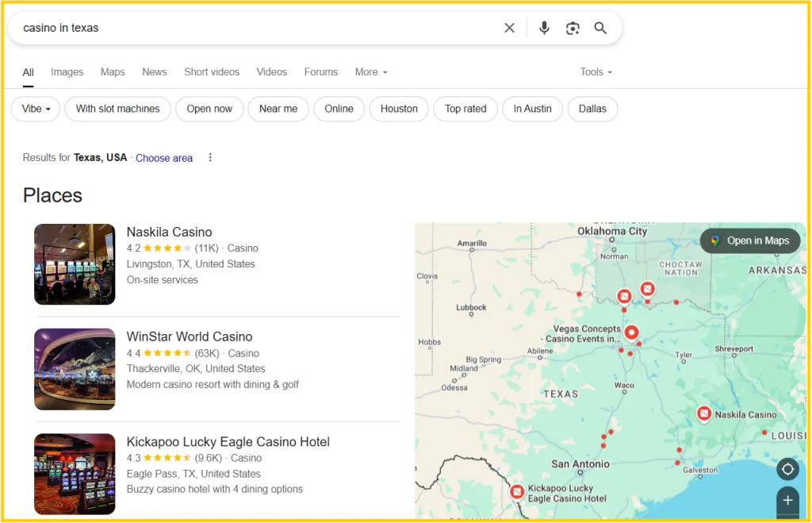Center map on my location

tap(787, 469)
